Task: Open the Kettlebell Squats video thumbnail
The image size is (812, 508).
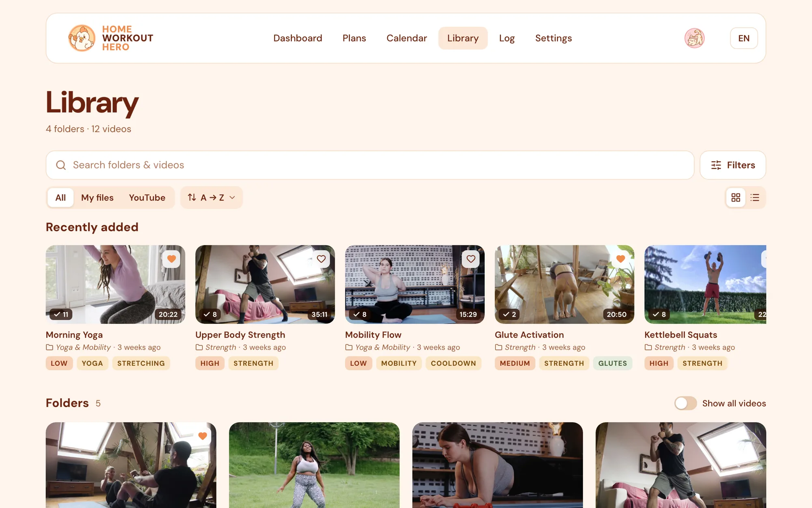Action: 705,284
